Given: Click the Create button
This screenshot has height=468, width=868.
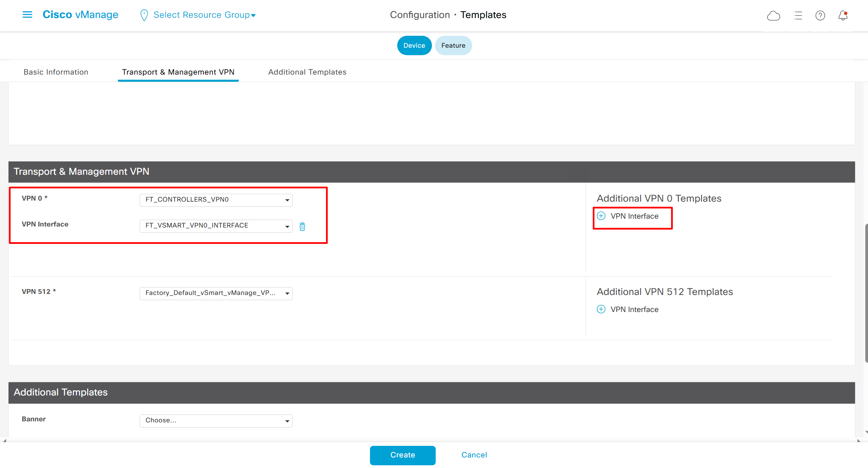Looking at the screenshot, I should pos(402,455).
